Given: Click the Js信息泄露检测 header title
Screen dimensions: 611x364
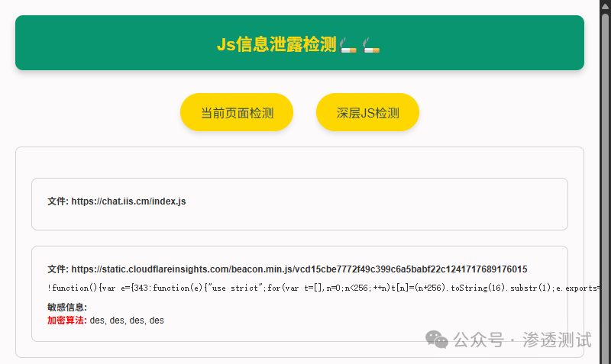Looking at the screenshot, I should (276, 44).
